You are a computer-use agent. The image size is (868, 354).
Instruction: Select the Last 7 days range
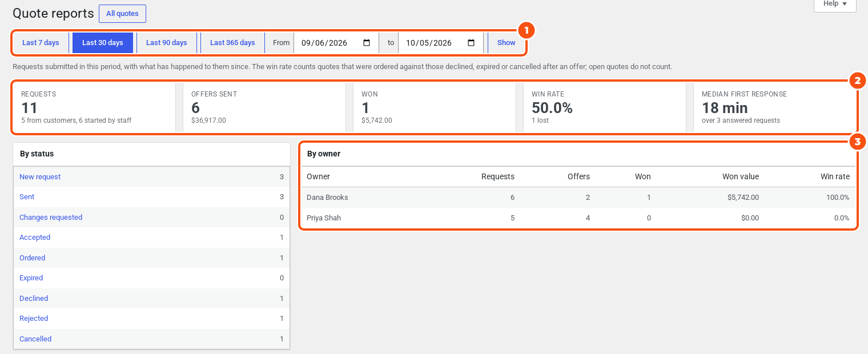41,43
